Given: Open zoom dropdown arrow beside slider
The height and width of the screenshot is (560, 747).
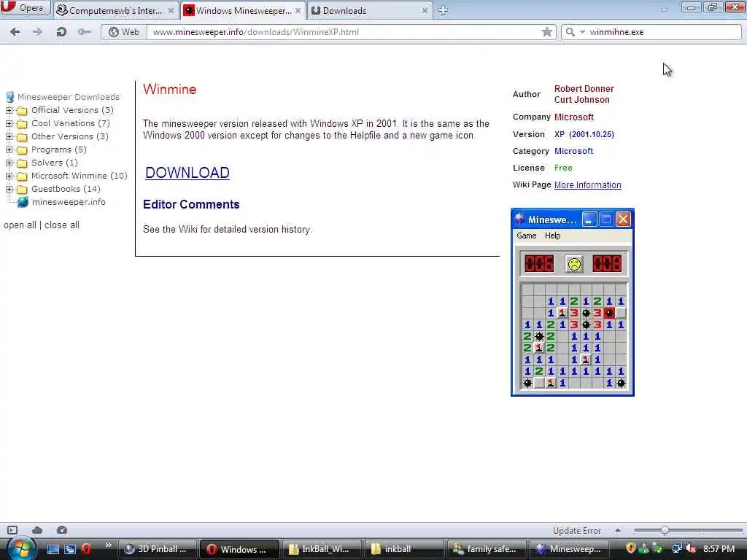Looking at the screenshot, I should click(x=618, y=530).
